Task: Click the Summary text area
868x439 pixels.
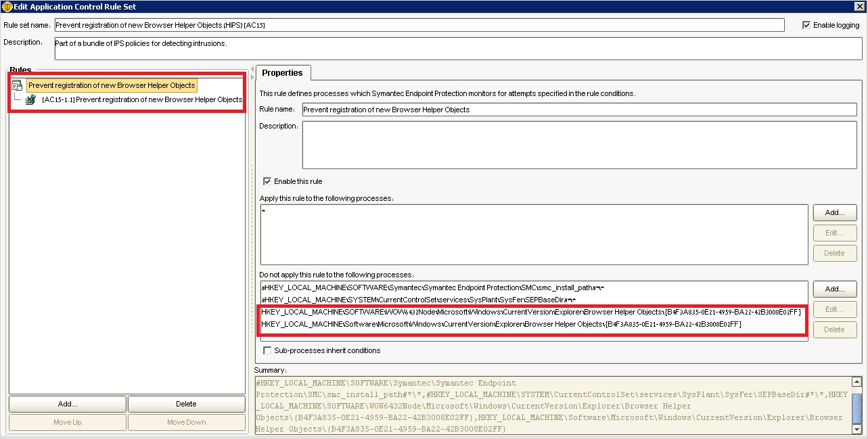Action: tap(553, 405)
